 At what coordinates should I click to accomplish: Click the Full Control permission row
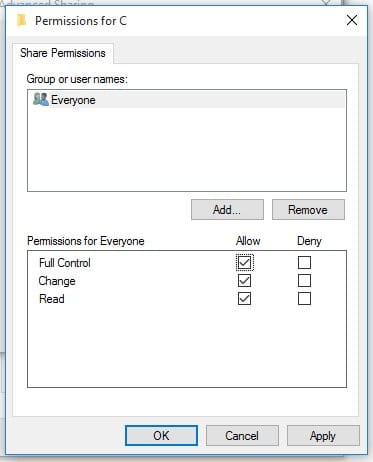[x=187, y=263]
